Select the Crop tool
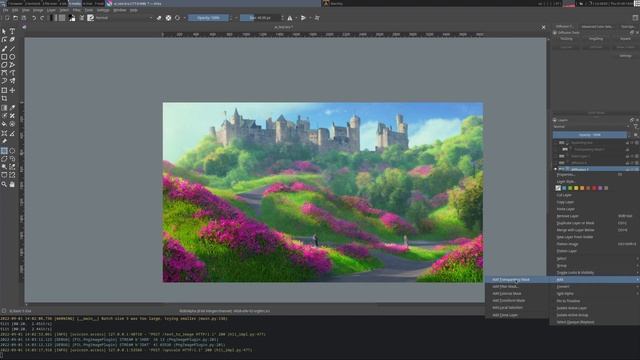 tap(4, 98)
